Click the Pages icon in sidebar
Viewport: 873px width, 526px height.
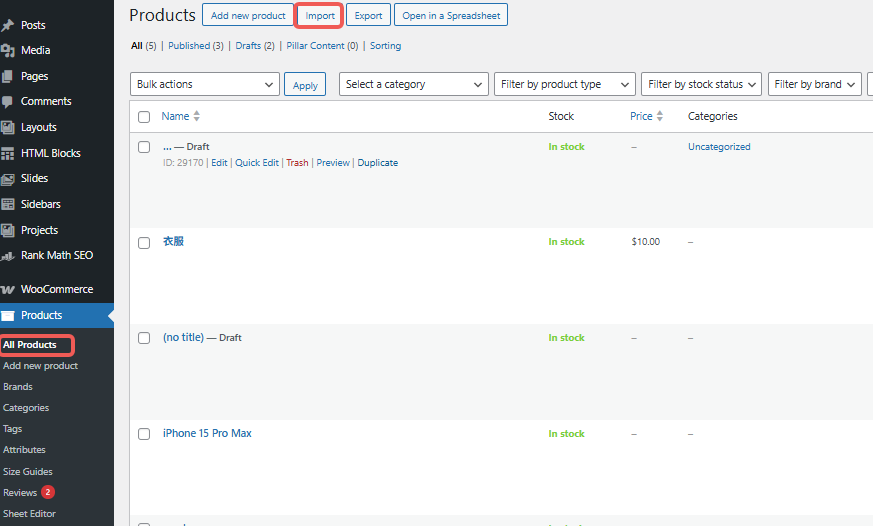(8, 76)
